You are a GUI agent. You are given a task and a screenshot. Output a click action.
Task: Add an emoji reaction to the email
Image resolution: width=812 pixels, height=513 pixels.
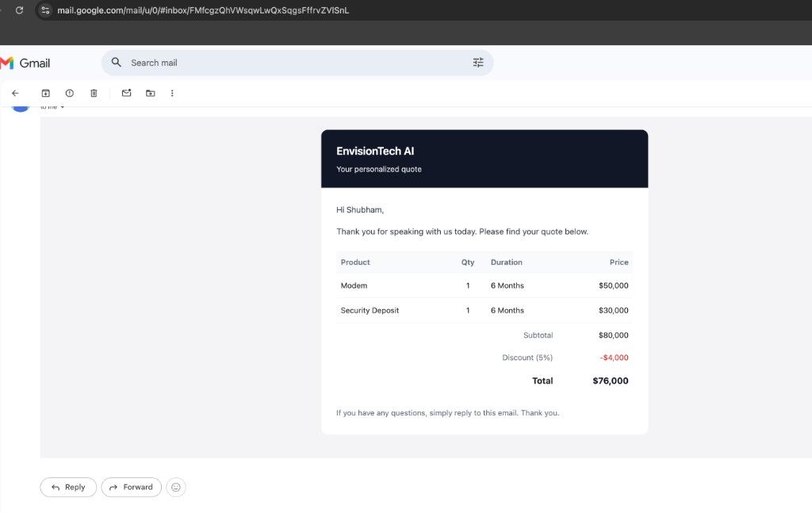(176, 487)
